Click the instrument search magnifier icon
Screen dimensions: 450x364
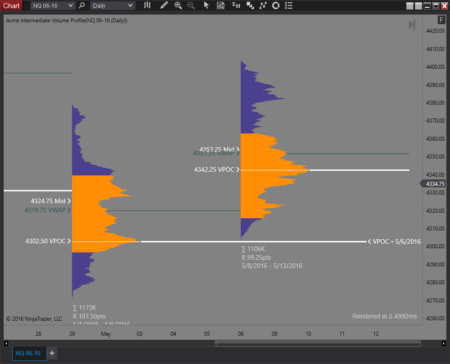(82, 6)
